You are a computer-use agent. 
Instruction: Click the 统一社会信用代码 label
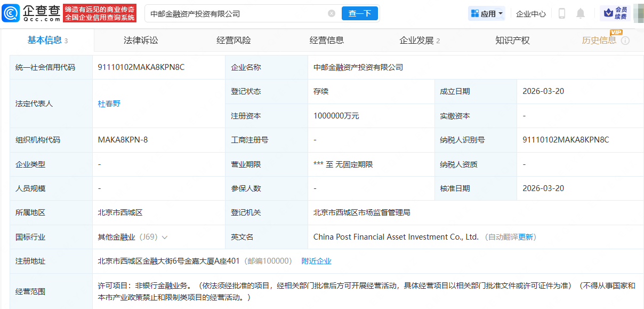[45, 67]
